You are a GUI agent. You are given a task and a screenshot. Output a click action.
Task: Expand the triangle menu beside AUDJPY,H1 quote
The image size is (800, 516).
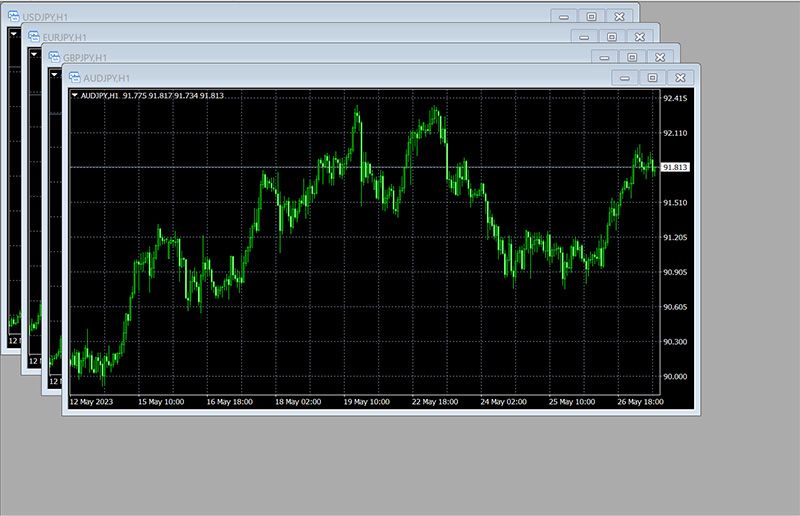coord(75,96)
